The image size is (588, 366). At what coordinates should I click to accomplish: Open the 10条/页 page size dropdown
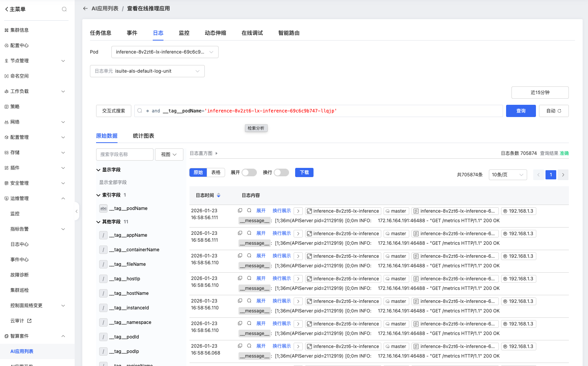point(508,175)
